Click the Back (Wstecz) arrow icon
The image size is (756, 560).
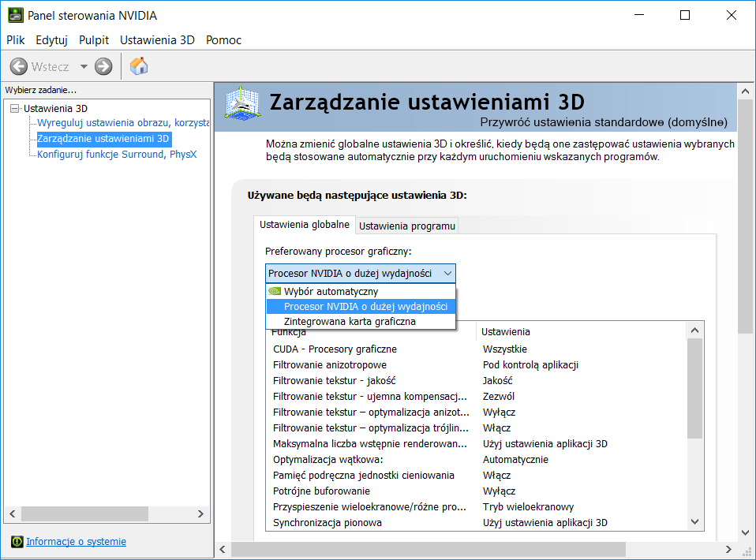[x=19, y=66]
